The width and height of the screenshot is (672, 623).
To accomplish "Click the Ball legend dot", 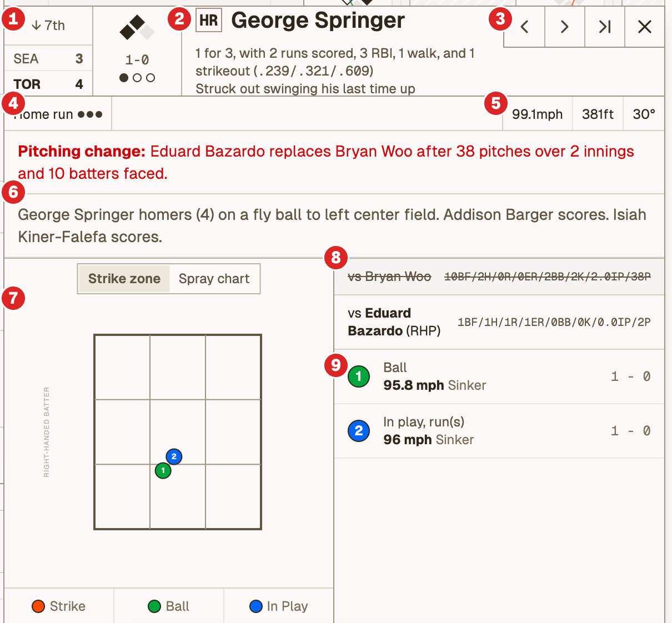I will click(x=154, y=606).
